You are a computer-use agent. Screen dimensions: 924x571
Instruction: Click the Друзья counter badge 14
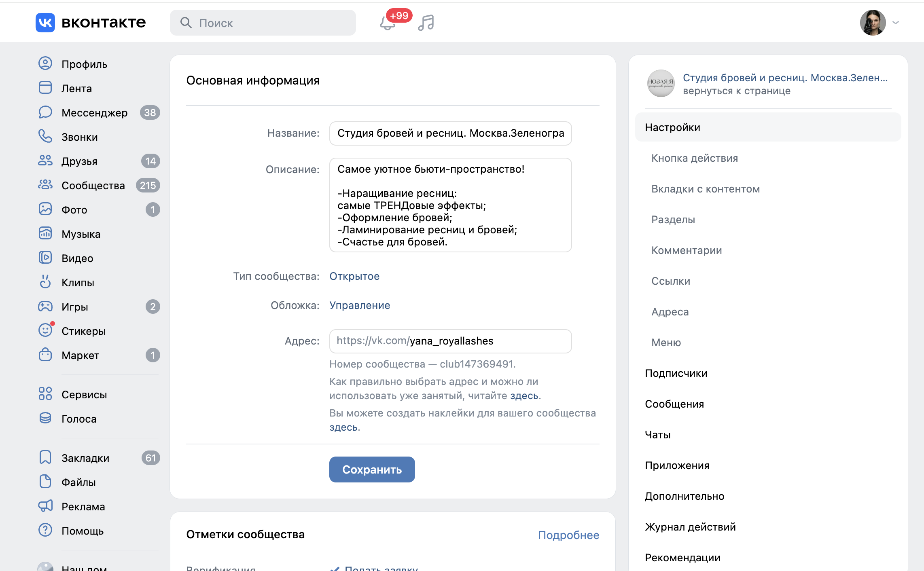(x=150, y=161)
